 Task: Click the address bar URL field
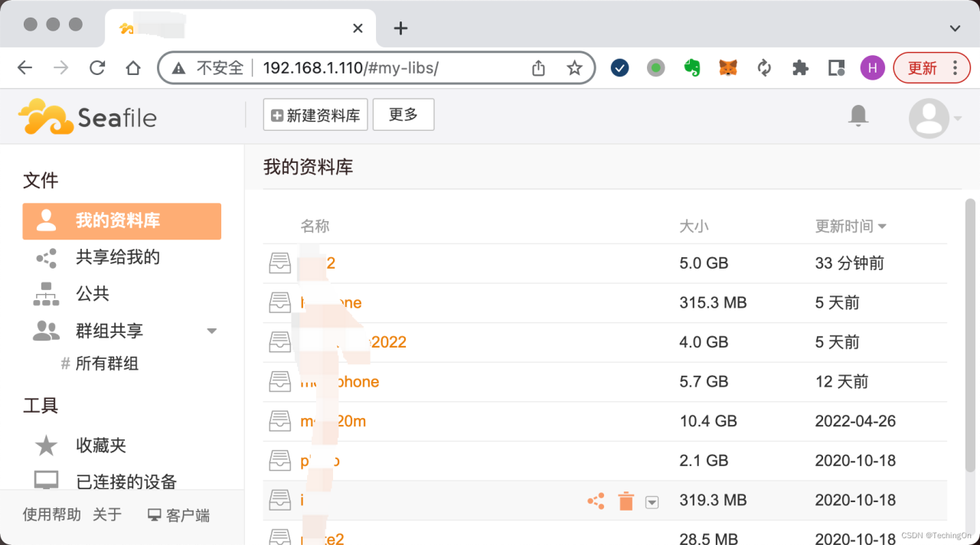click(x=383, y=68)
